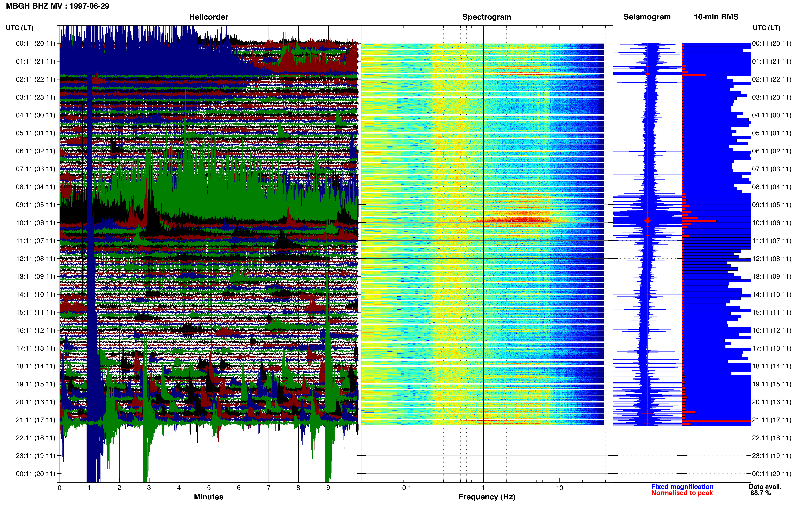Screen dimensions: 812x508
Task: Click the 0.1 tick on the frequency axis
Action: pyautogui.click(x=407, y=488)
